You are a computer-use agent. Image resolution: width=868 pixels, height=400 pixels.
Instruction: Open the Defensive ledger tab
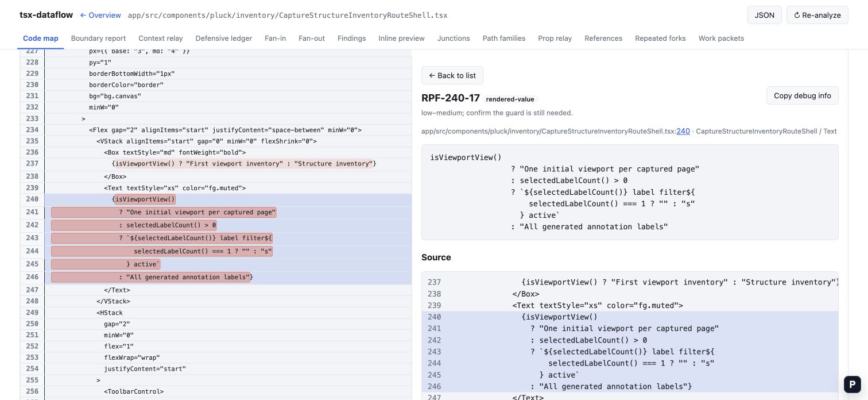point(224,38)
